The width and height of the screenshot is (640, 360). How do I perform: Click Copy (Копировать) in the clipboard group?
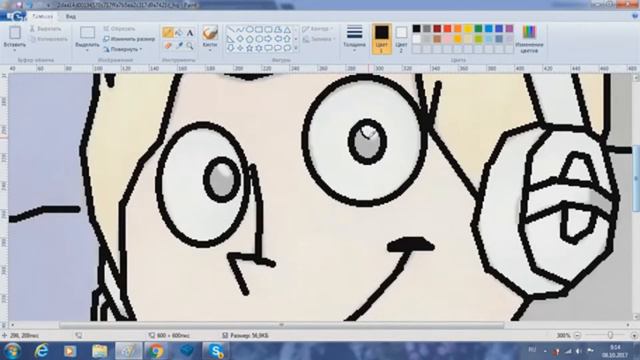click(x=49, y=39)
